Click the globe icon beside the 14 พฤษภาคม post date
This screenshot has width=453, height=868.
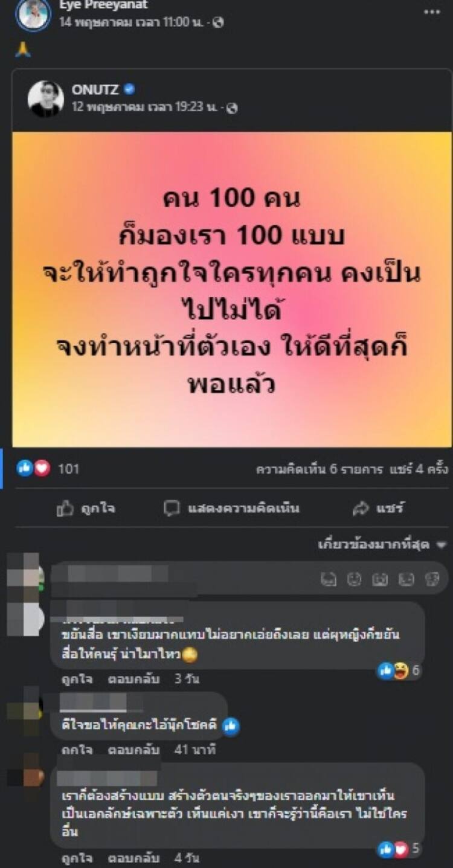219,22
